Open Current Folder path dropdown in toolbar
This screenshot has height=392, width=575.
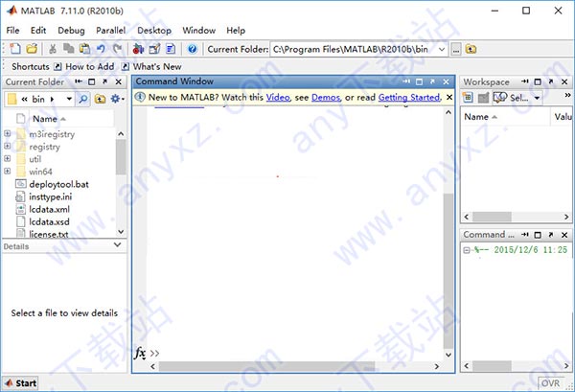coord(442,49)
